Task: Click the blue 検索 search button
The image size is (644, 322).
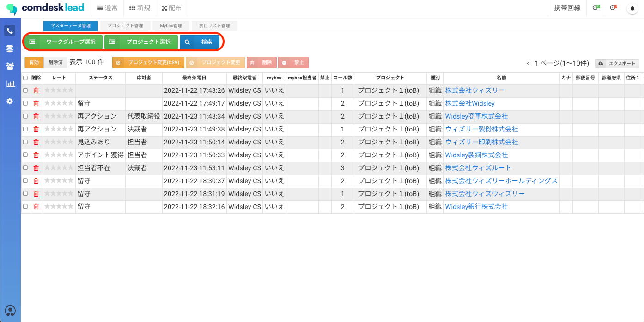Action: pos(200,42)
